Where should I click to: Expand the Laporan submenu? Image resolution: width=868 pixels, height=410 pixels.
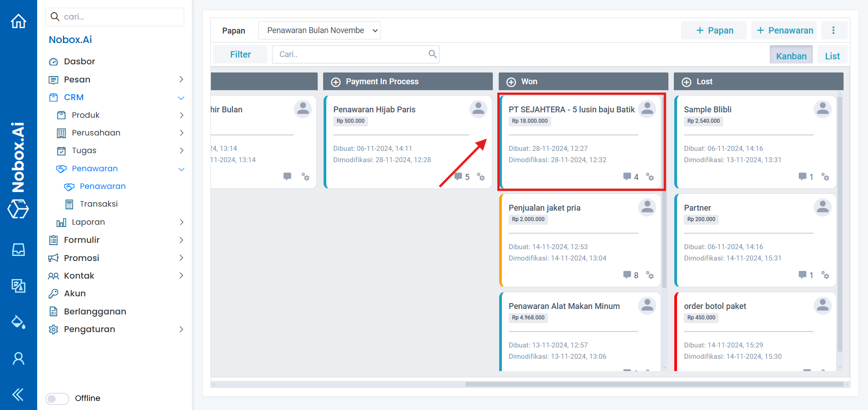[x=181, y=222]
